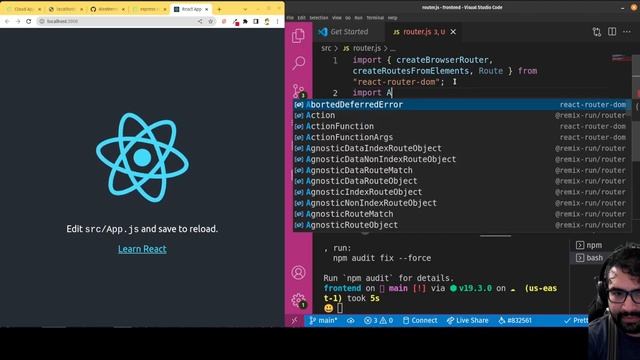Open Chrome extensions puzzle icon

click(x=245, y=21)
